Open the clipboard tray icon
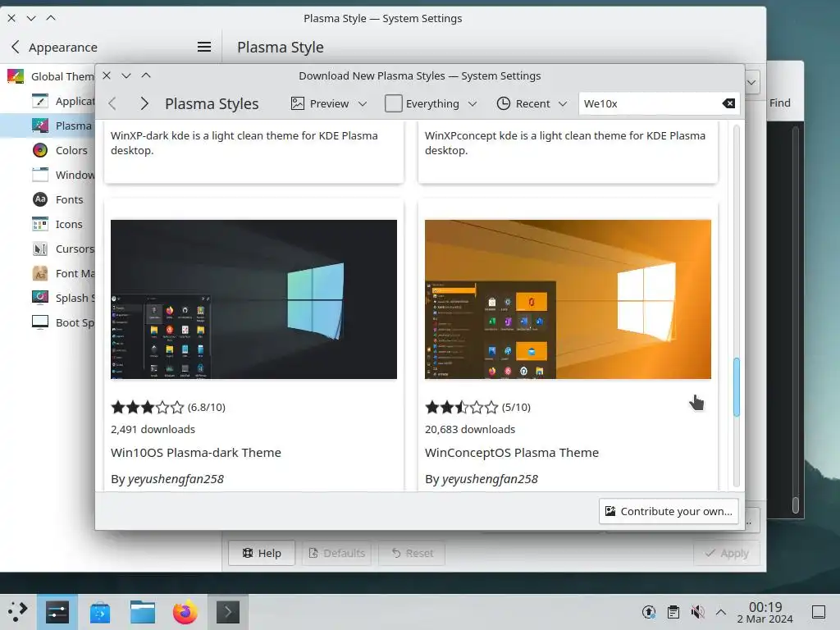This screenshot has width=840, height=630. (673, 612)
